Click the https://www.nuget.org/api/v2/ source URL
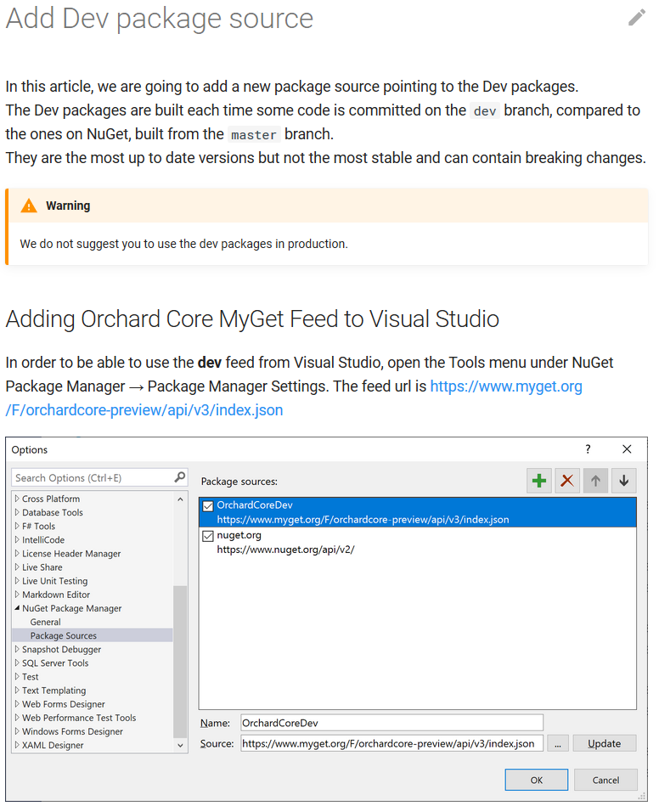The height and width of the screenshot is (812, 659). point(285,550)
